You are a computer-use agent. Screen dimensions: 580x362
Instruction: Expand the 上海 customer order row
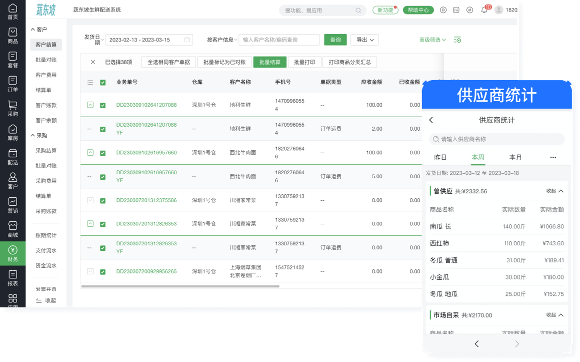pyautogui.click(x=90, y=271)
